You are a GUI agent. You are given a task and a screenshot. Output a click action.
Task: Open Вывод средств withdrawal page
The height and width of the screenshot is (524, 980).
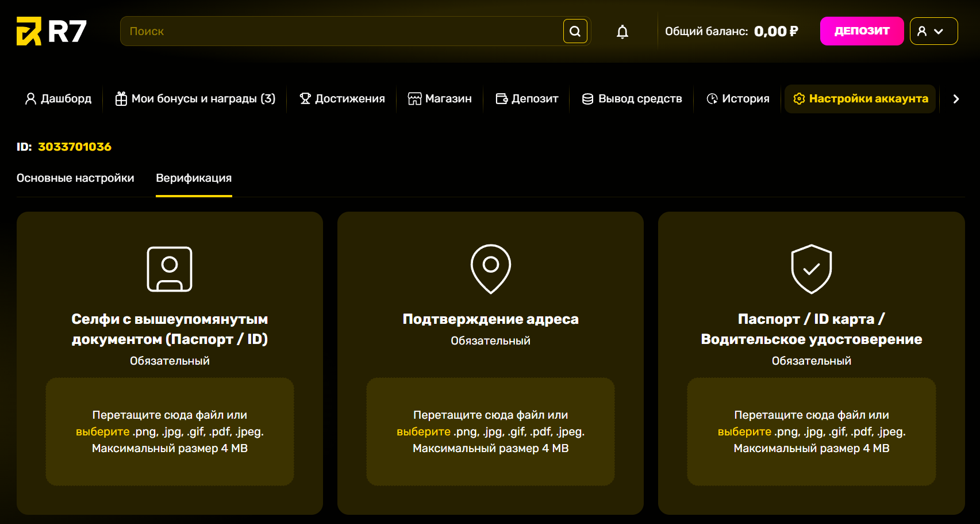click(x=632, y=99)
